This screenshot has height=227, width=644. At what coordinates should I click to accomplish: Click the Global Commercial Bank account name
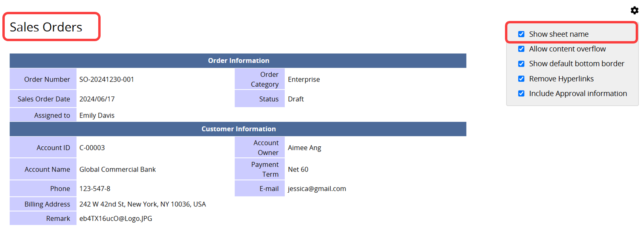pos(118,169)
